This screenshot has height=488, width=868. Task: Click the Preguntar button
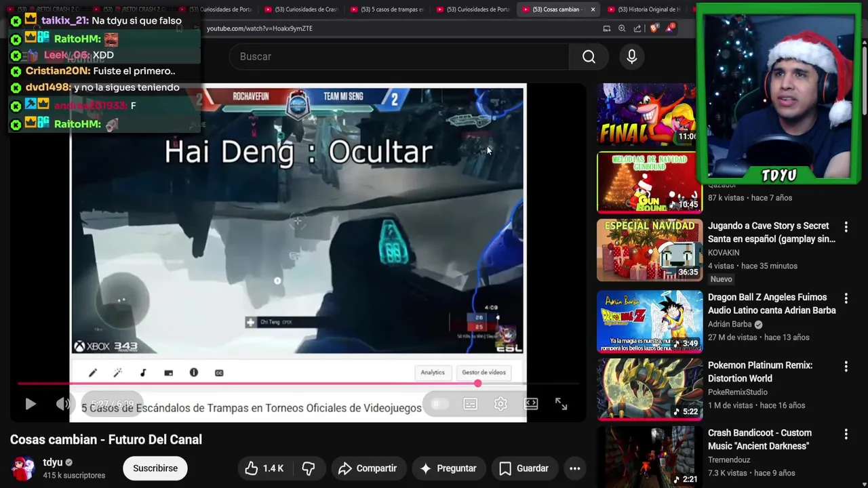click(x=448, y=468)
